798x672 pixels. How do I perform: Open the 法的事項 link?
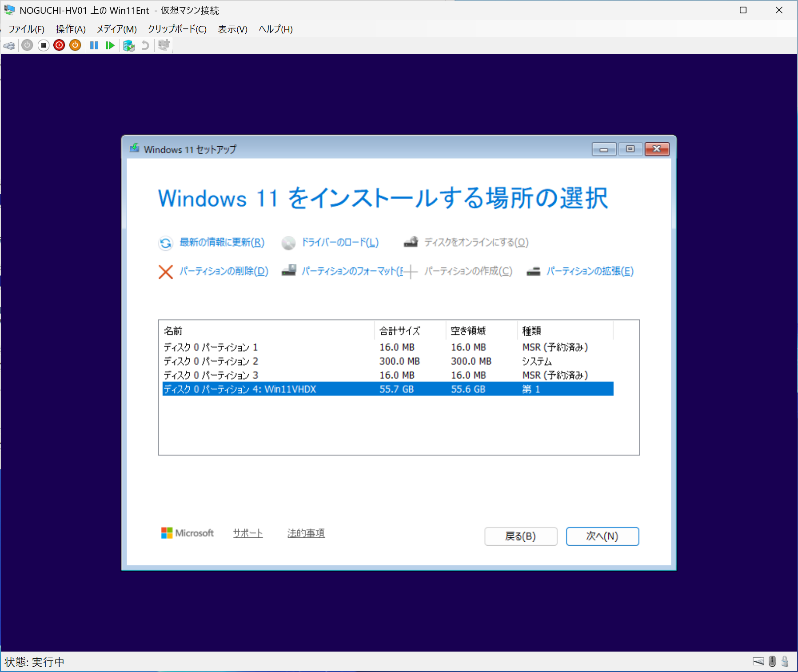pyautogui.click(x=306, y=533)
